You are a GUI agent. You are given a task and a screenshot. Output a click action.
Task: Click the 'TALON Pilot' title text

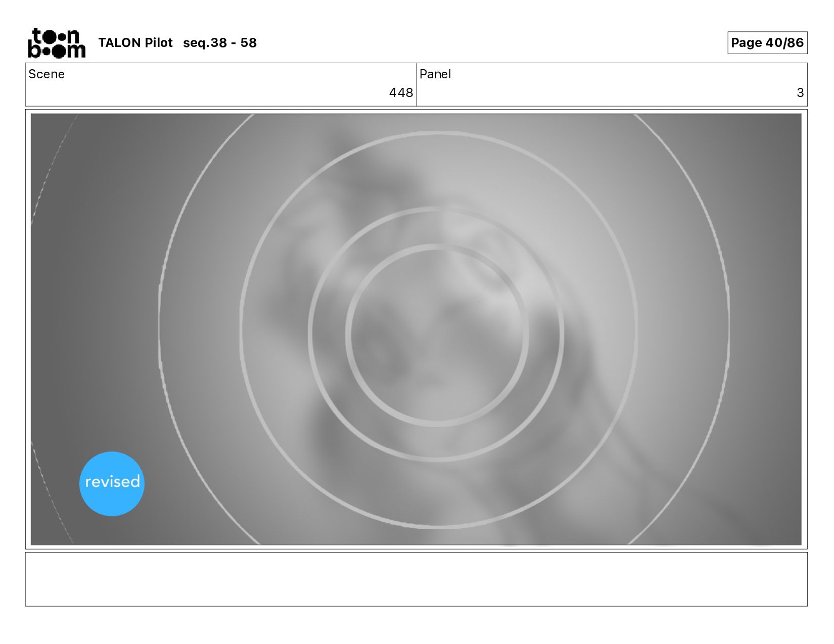click(x=135, y=43)
